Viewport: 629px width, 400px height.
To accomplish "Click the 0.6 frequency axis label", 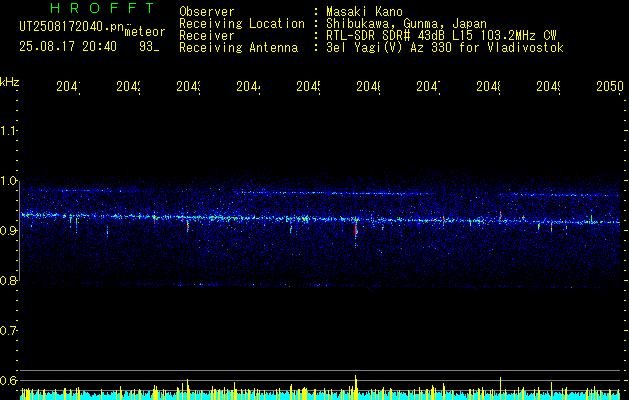I will pyautogui.click(x=9, y=380).
